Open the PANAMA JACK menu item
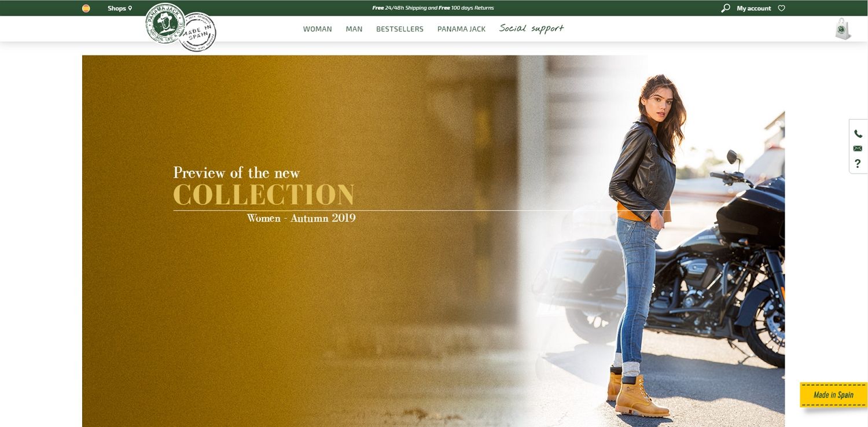Image resolution: width=868 pixels, height=427 pixels. pyautogui.click(x=461, y=29)
